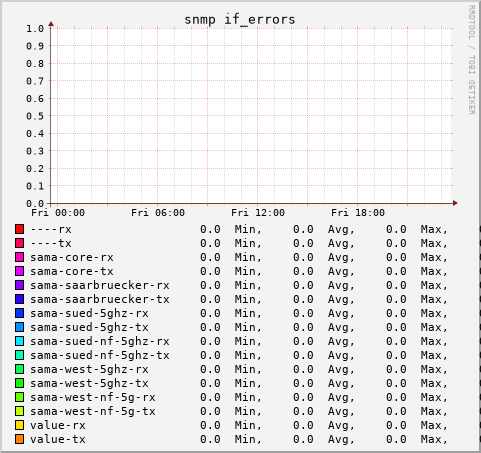
Task: Click the swatch for sama-west-nf-5g-rx
Action: coord(19,397)
